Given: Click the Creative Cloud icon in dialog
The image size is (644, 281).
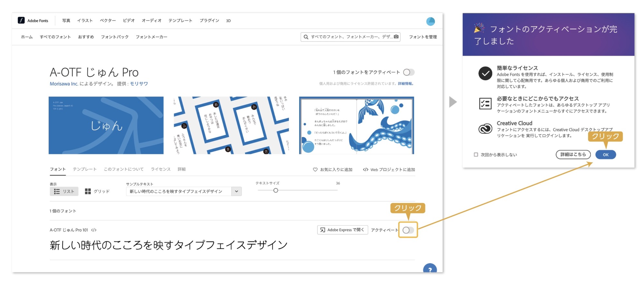Looking at the screenshot, I should 485,129.
